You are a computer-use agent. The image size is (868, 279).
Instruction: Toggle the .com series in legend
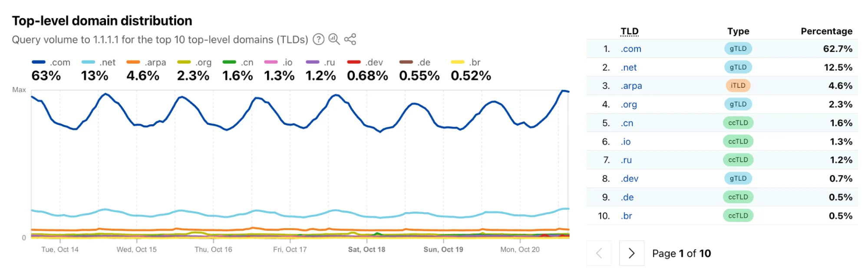[51, 63]
